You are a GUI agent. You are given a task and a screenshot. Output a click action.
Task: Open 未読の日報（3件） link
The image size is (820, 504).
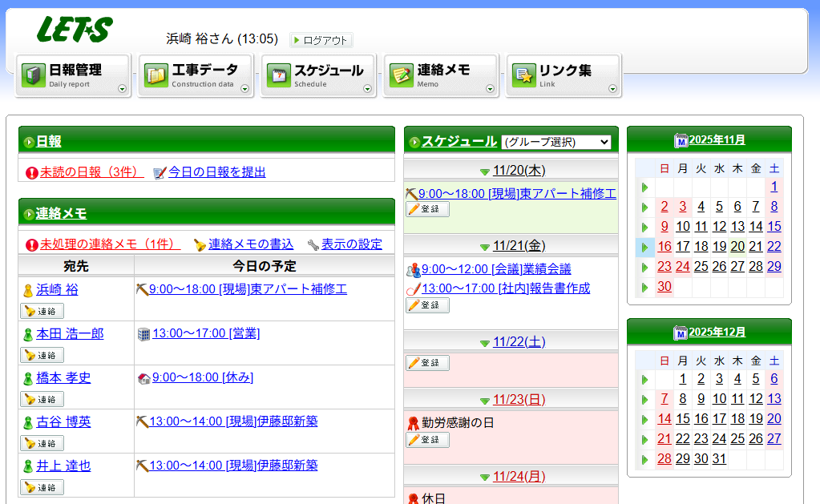(x=91, y=172)
